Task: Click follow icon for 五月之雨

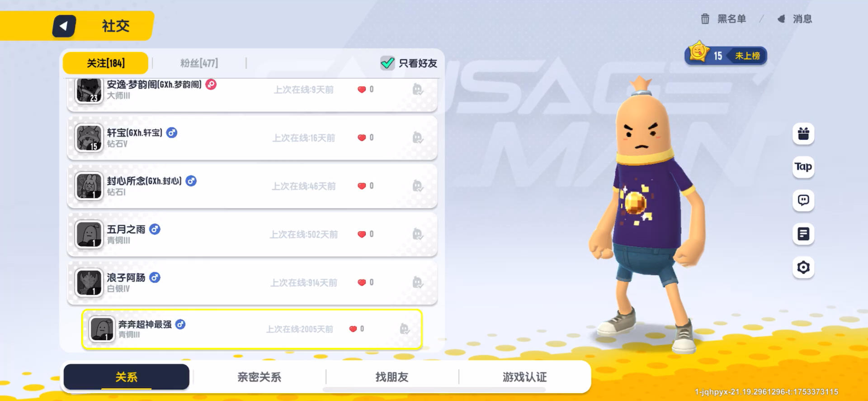Action: point(417,234)
